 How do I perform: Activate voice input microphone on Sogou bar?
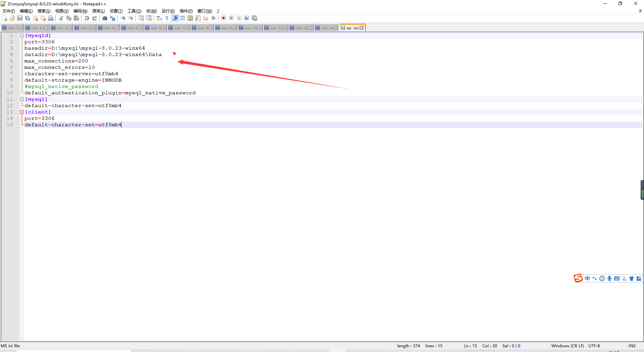coord(609,278)
